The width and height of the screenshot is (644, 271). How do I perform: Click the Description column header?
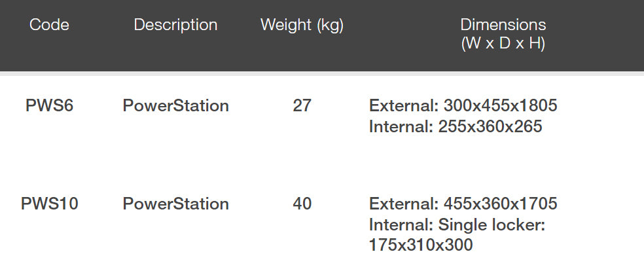175,26
